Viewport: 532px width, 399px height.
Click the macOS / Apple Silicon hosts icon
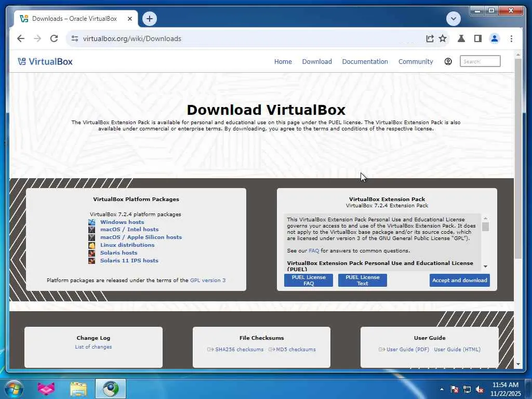tap(91, 237)
